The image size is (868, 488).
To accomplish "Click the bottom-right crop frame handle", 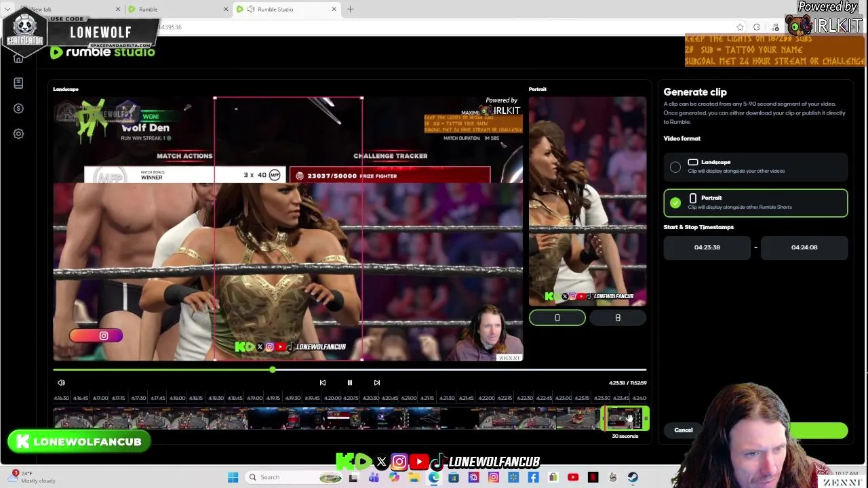I will coord(362,360).
